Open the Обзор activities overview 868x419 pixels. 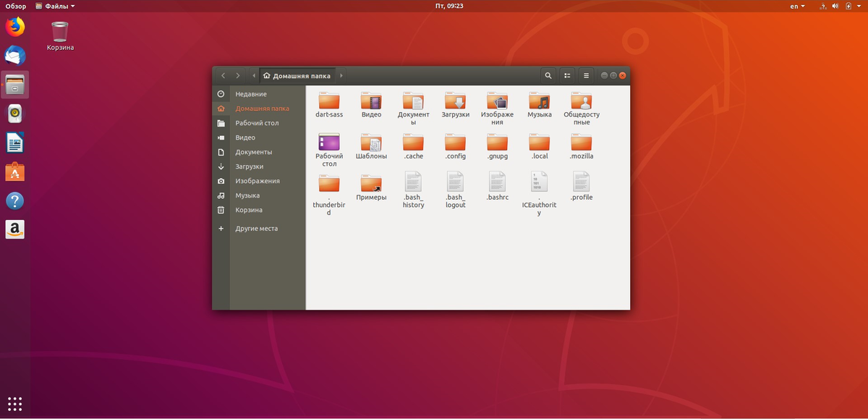(x=16, y=6)
